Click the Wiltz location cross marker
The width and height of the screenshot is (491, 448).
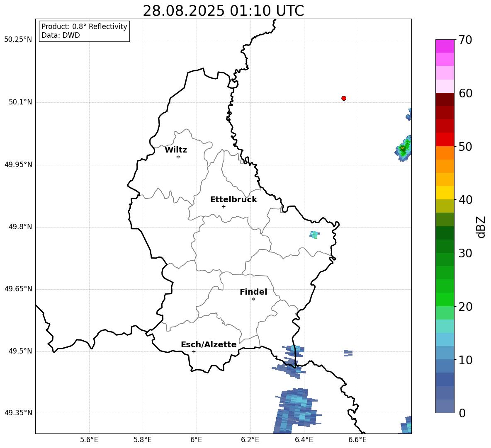pyautogui.click(x=178, y=157)
